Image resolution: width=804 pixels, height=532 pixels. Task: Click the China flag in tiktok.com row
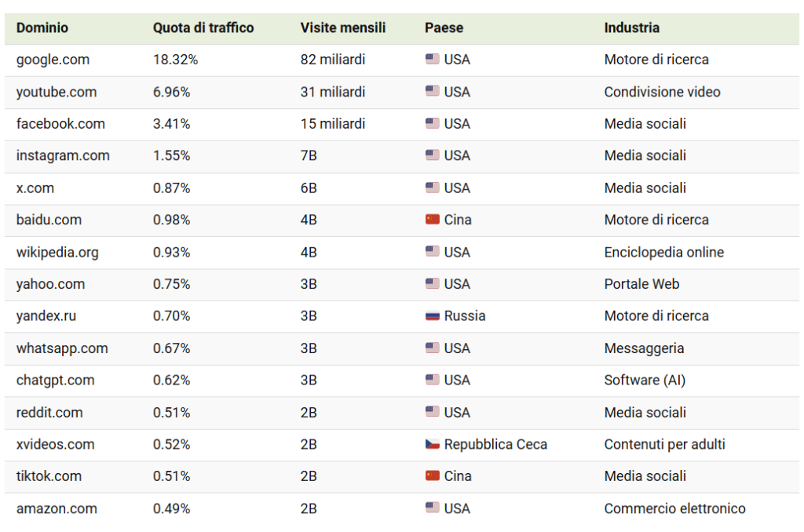pos(433,476)
